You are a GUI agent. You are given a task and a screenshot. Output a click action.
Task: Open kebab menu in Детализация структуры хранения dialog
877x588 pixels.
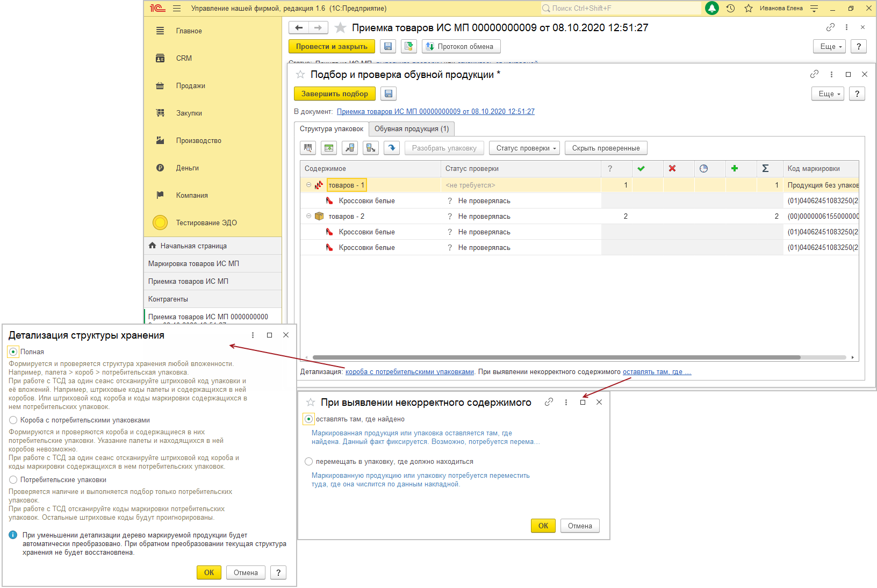click(253, 335)
